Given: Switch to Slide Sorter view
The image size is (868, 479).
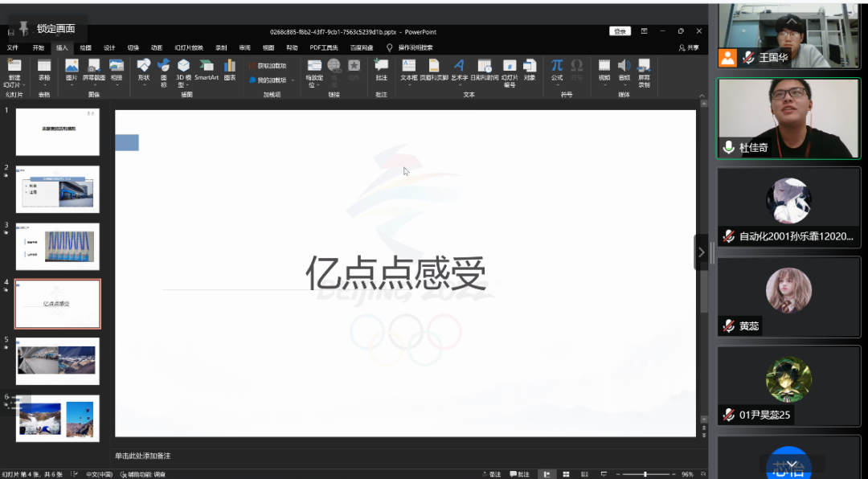Looking at the screenshot, I should (566, 474).
